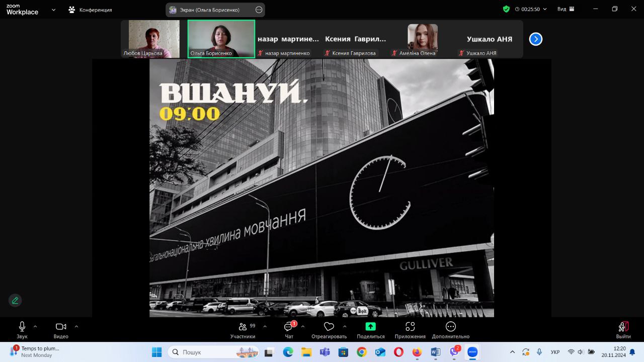
Task: Open the Приложения apps icon
Action: click(410, 327)
